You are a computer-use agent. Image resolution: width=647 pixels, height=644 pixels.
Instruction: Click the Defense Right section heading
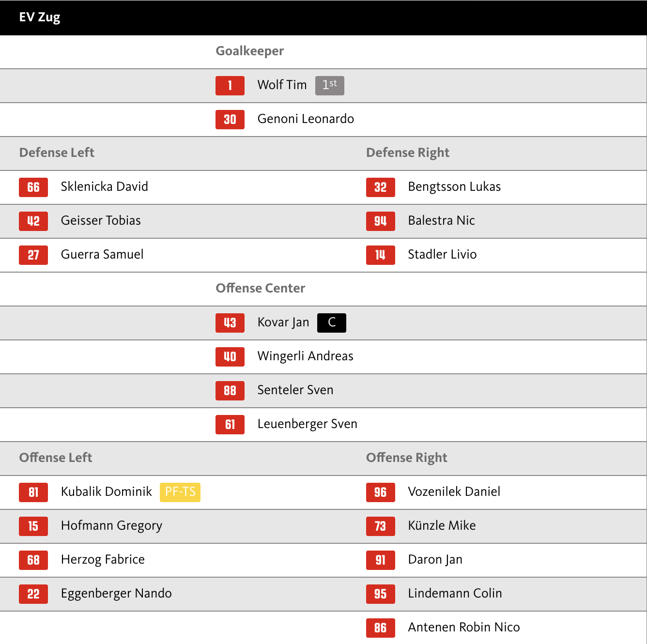pyautogui.click(x=407, y=153)
